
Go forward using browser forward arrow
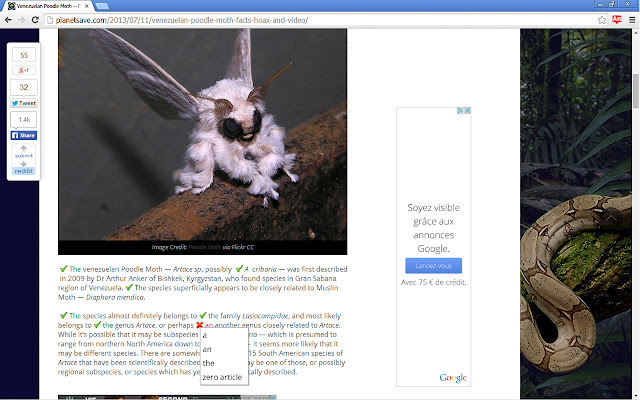point(21,20)
